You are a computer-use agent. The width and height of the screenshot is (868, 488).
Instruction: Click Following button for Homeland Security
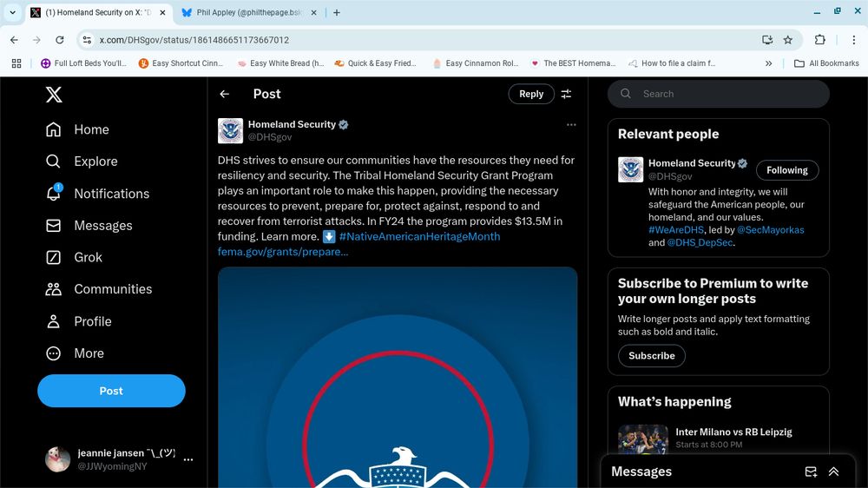pyautogui.click(x=787, y=170)
